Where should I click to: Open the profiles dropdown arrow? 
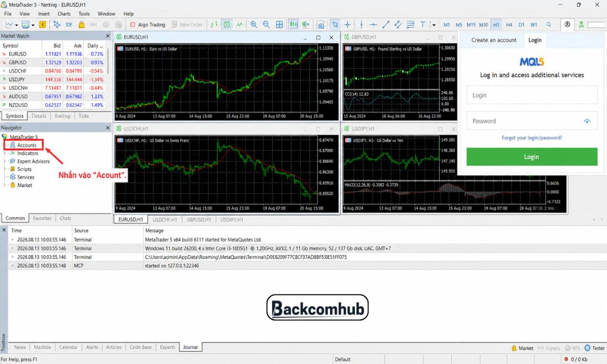point(33,25)
